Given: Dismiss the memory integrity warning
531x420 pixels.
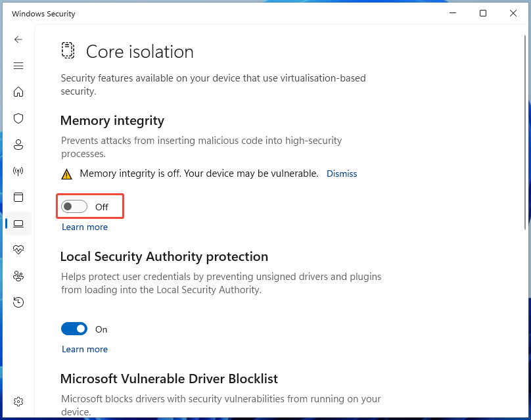Looking at the screenshot, I should tap(342, 174).
